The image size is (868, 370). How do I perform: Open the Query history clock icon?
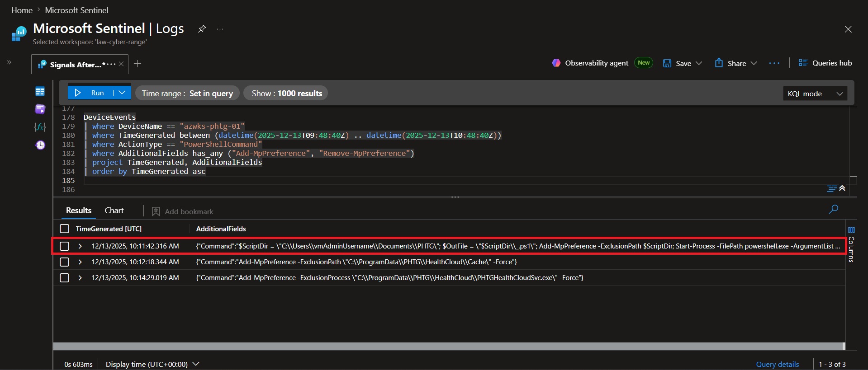40,145
